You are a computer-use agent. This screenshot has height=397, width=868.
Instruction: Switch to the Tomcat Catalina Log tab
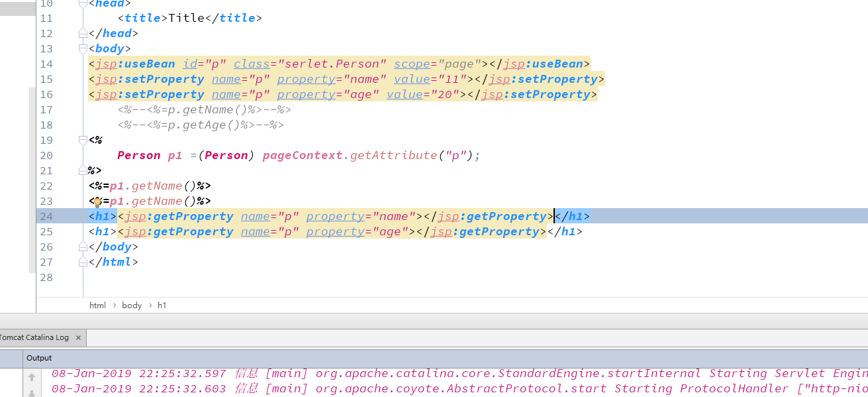[34, 337]
